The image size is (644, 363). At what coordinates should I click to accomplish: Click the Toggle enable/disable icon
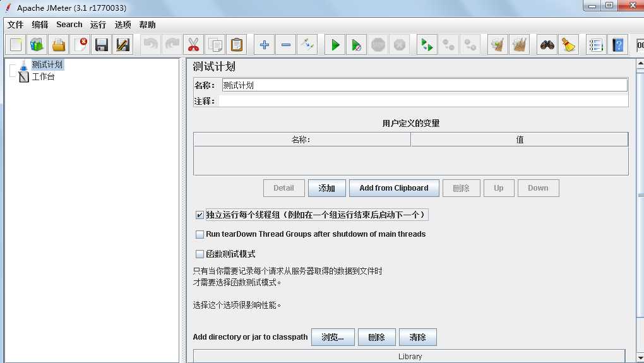(307, 44)
